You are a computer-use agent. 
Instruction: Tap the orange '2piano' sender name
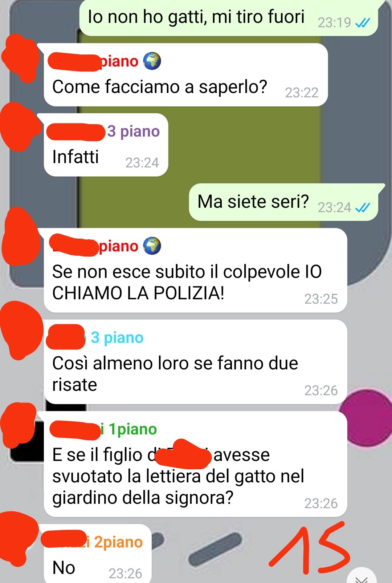point(118,542)
